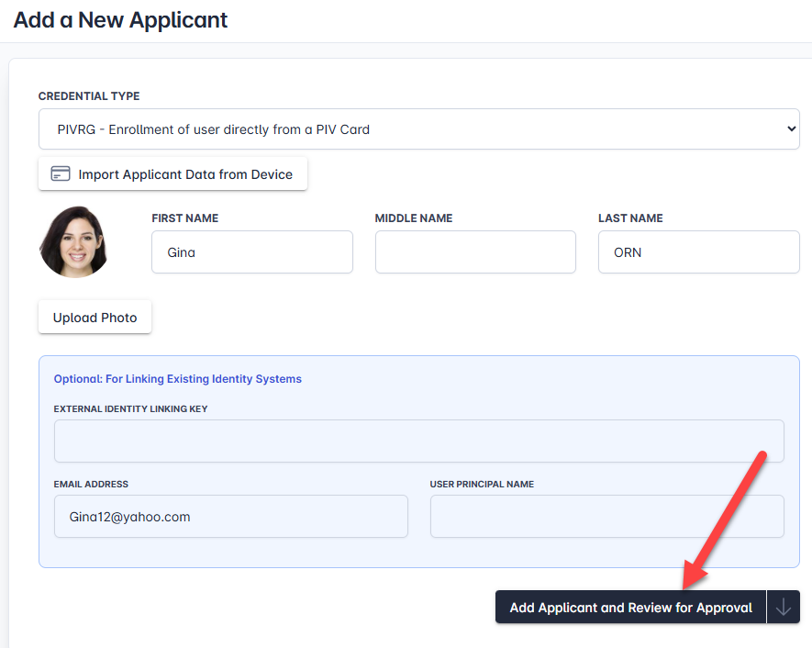
Task: Click the chevron arrow on the PIVRG selector
Action: (x=792, y=129)
